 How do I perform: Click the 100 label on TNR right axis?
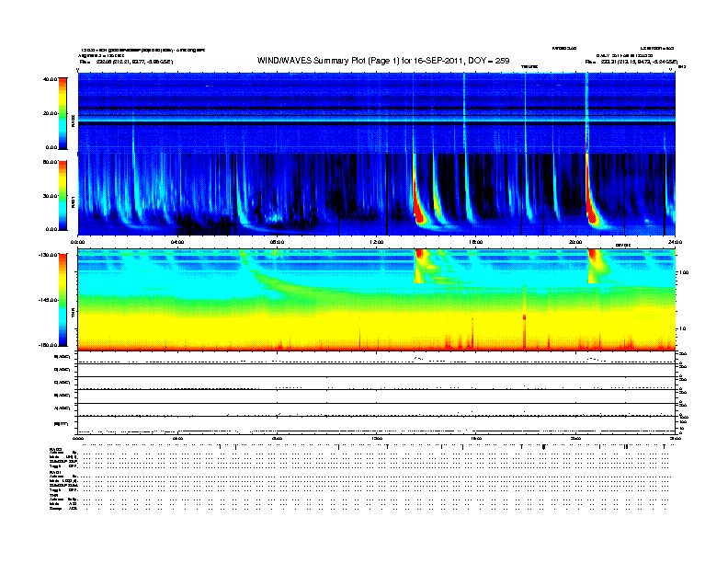(684, 272)
